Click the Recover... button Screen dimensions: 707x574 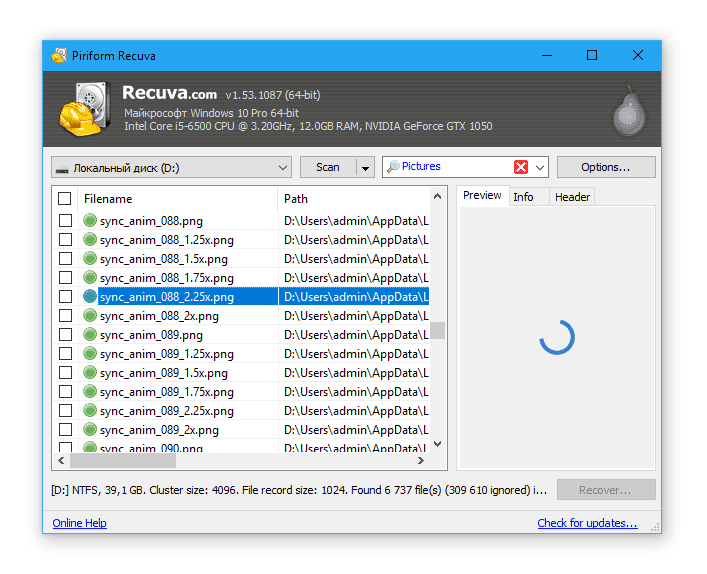606,490
